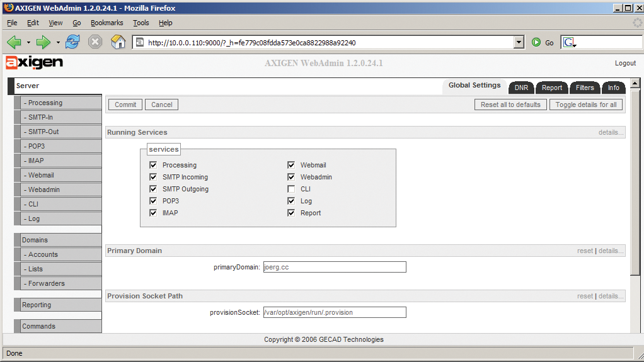
Task: Click the green Forward arrow
Action: click(x=43, y=42)
